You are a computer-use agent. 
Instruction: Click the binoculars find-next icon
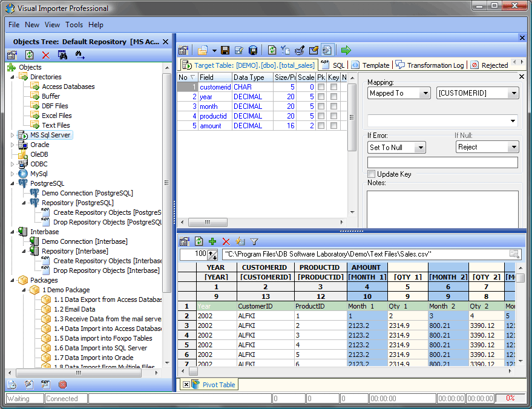80,55
